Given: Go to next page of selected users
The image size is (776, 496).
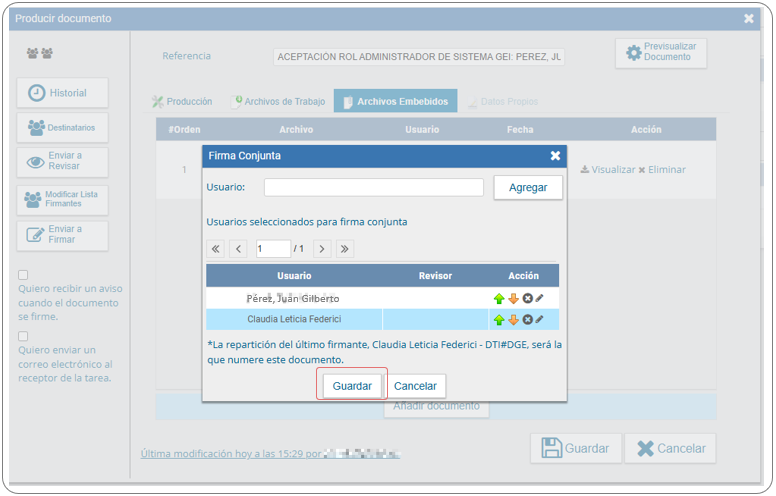Looking at the screenshot, I should (x=322, y=248).
